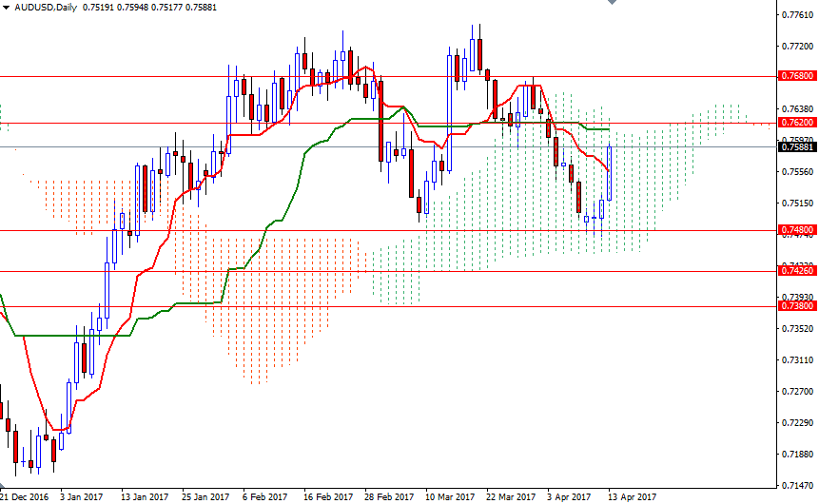Screen dimensions: 819x504
Task: Click the 28 Feb 2017 date label
Action: click(x=389, y=496)
